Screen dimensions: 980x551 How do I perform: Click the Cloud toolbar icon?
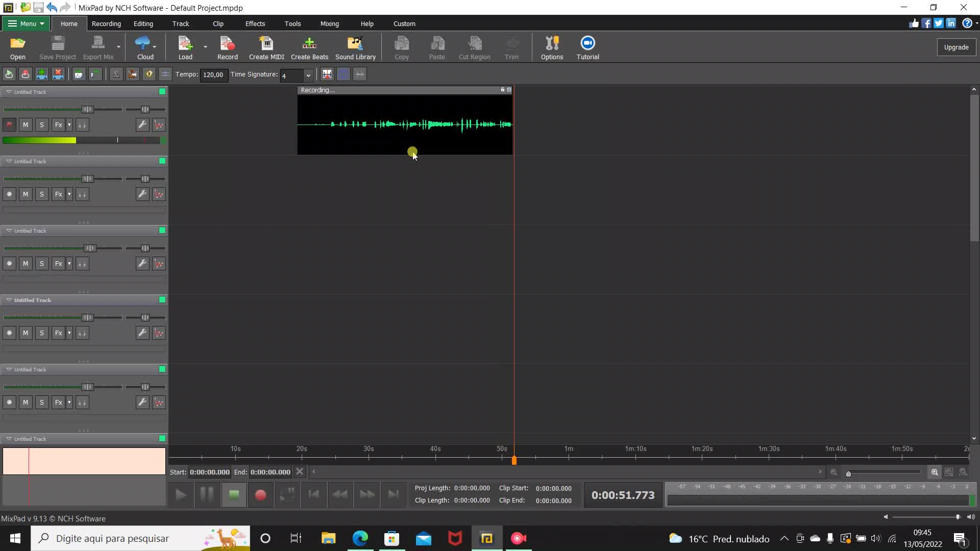tap(145, 48)
